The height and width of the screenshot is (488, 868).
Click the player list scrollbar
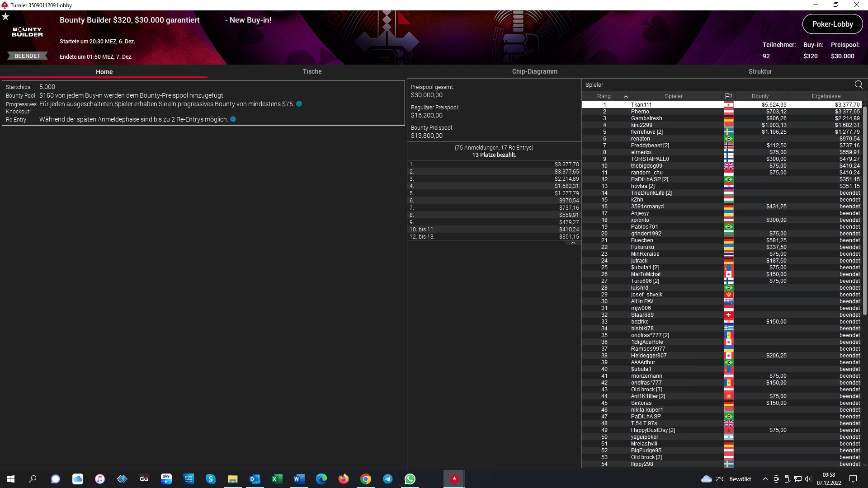pyautogui.click(x=864, y=210)
